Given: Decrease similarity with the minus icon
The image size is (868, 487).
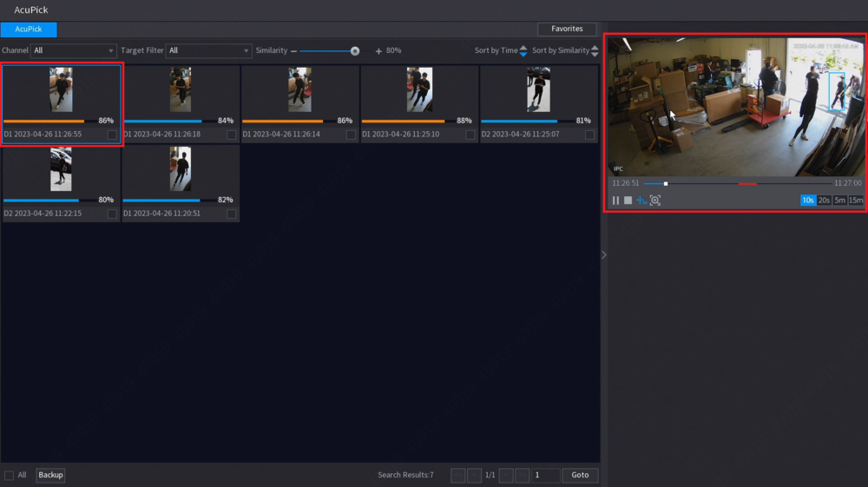Looking at the screenshot, I should [293, 51].
